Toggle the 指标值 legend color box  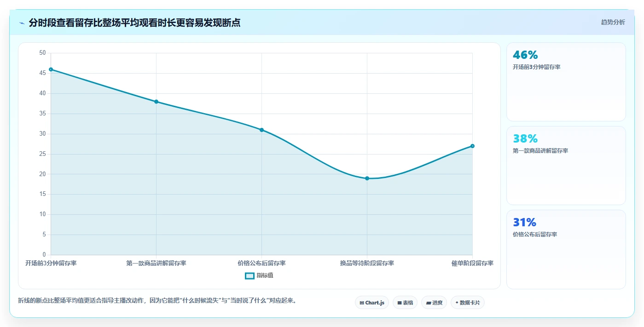[x=249, y=275]
